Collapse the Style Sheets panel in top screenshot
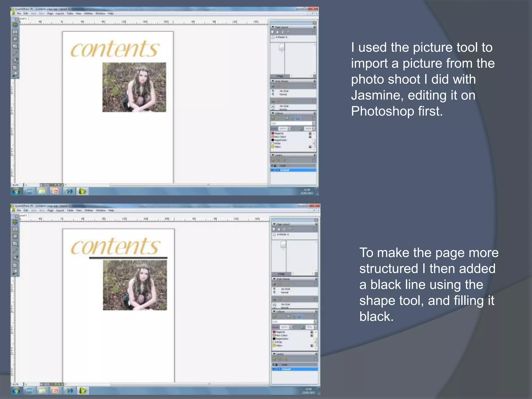Image resolution: width=532 pixels, height=399 pixels. click(x=273, y=81)
